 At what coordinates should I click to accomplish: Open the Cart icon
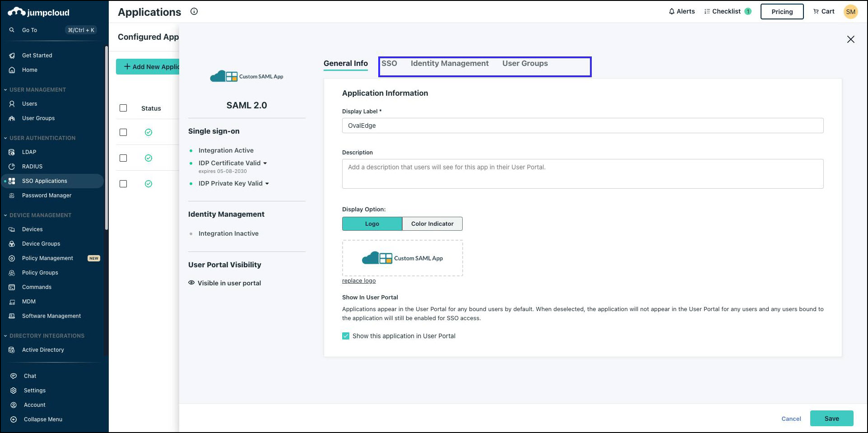click(x=816, y=11)
